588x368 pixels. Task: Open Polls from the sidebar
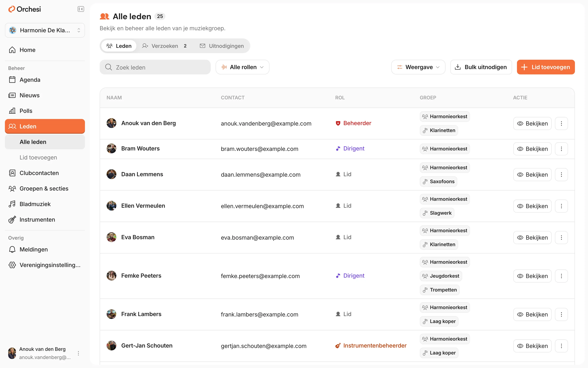[45, 111]
